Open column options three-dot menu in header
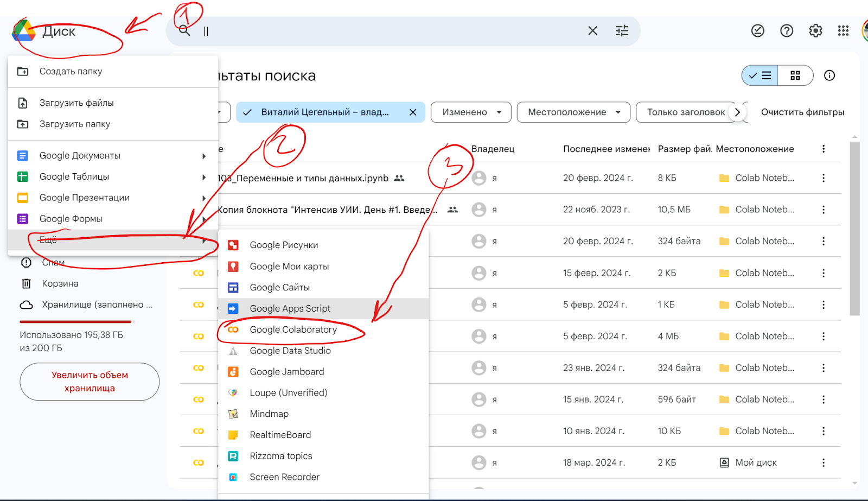 pos(824,149)
